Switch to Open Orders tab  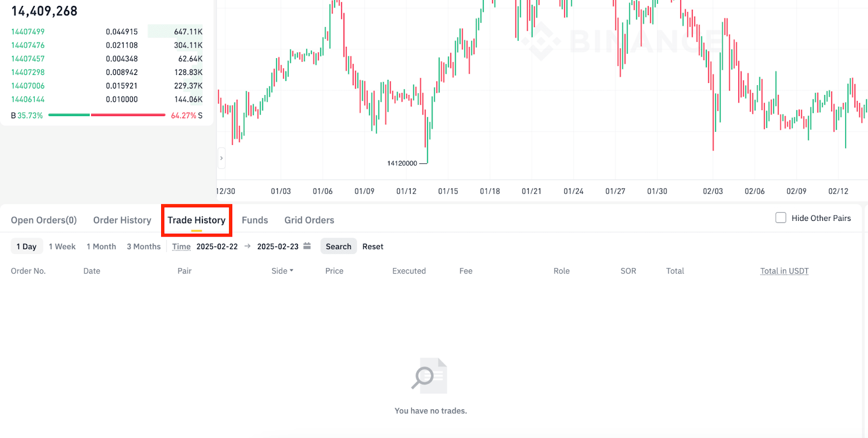[44, 220]
